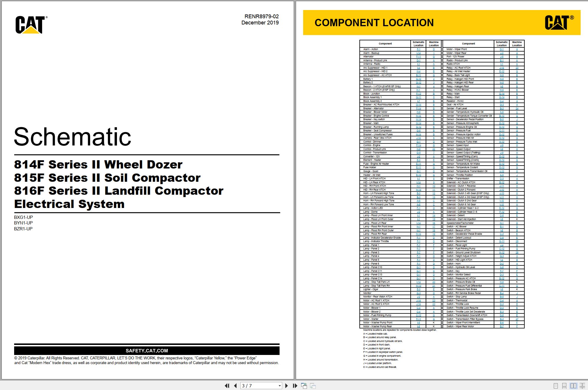Screen dimensions: 588x390
Task: Follow schematic location link for Battery 2
Action: click(x=418, y=82)
